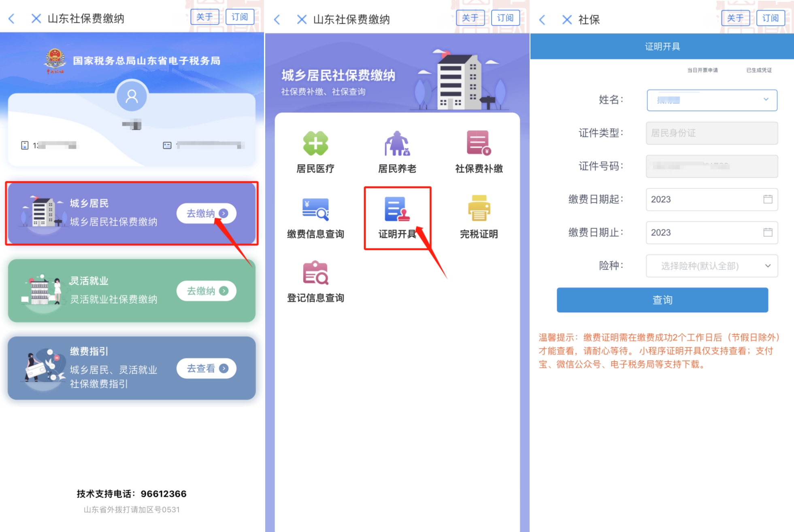Open 登记信息查询 icon
Screen dimensions: 794x532
click(315, 273)
